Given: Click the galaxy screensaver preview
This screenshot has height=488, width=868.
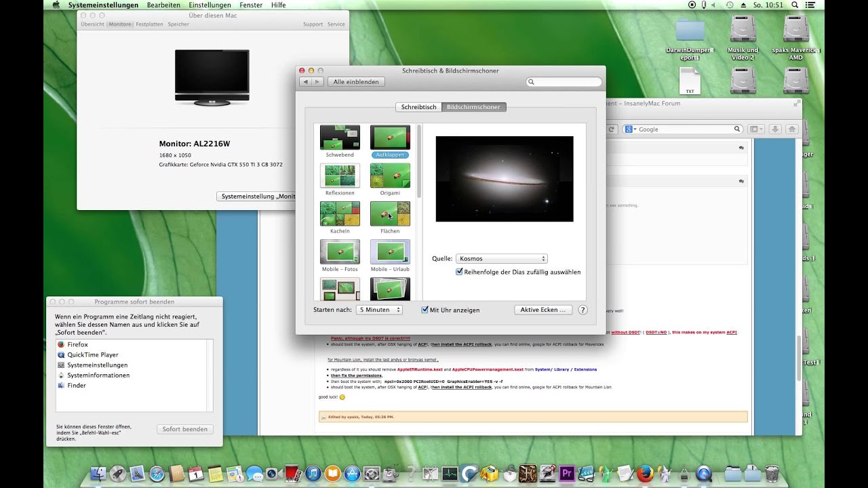Looking at the screenshot, I should click(505, 179).
